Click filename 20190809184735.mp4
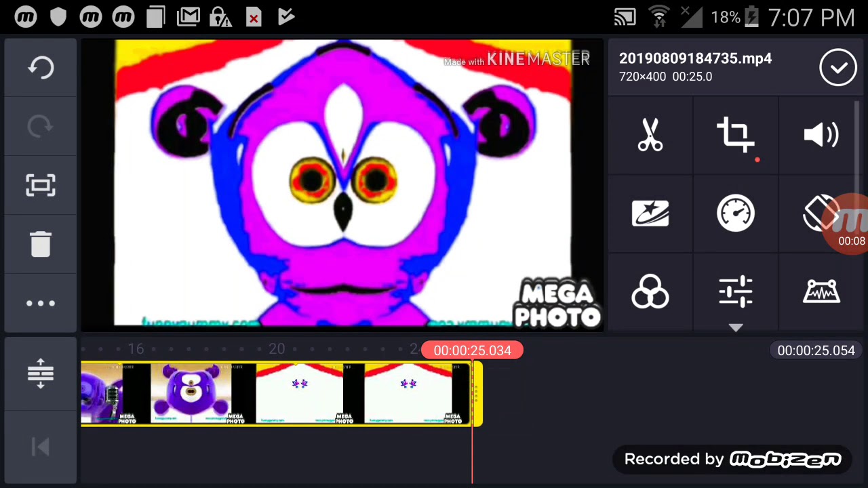Viewport: 868px width, 488px height. pos(695,58)
